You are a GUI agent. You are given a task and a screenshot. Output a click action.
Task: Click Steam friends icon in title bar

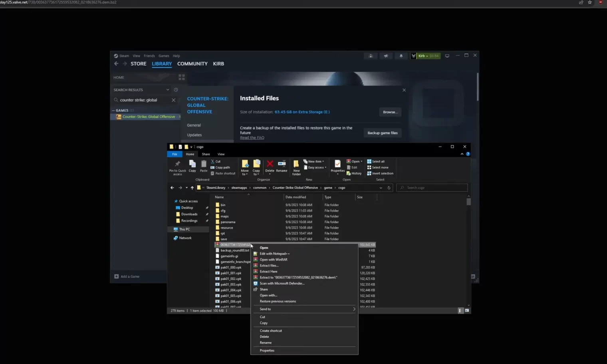click(x=371, y=56)
